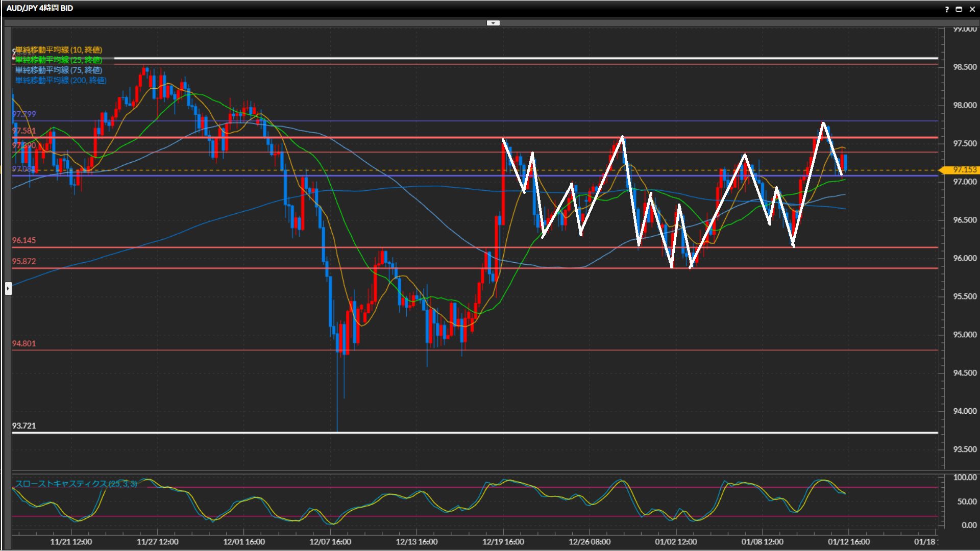Click the help question mark icon

coord(946,9)
